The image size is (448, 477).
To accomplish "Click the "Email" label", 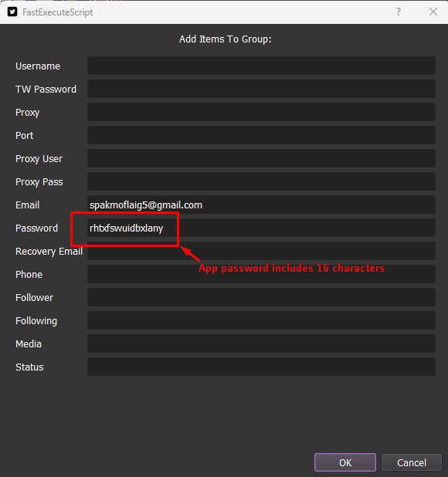I will coord(27,205).
